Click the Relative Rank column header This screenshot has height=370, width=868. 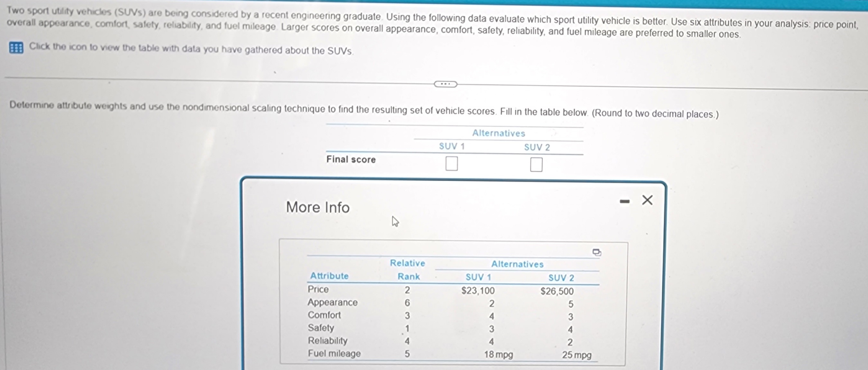408,270
